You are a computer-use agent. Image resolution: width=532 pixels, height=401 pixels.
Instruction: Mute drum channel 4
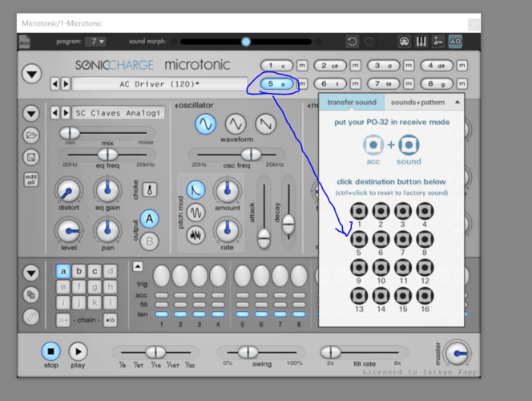pos(461,66)
